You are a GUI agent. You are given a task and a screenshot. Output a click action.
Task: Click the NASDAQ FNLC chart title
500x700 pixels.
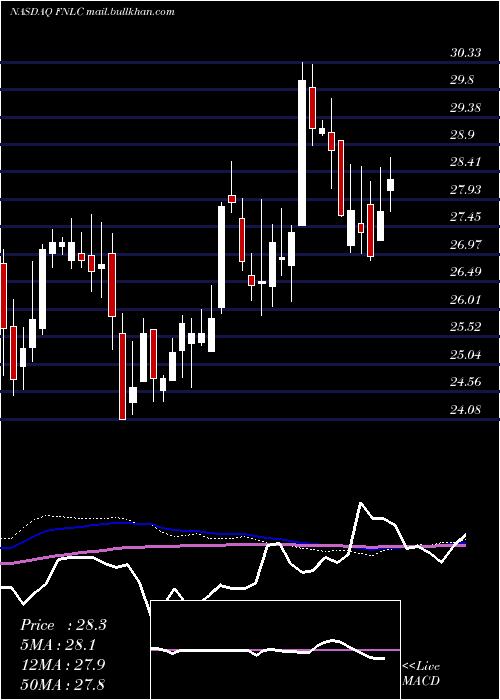[x=92, y=12]
